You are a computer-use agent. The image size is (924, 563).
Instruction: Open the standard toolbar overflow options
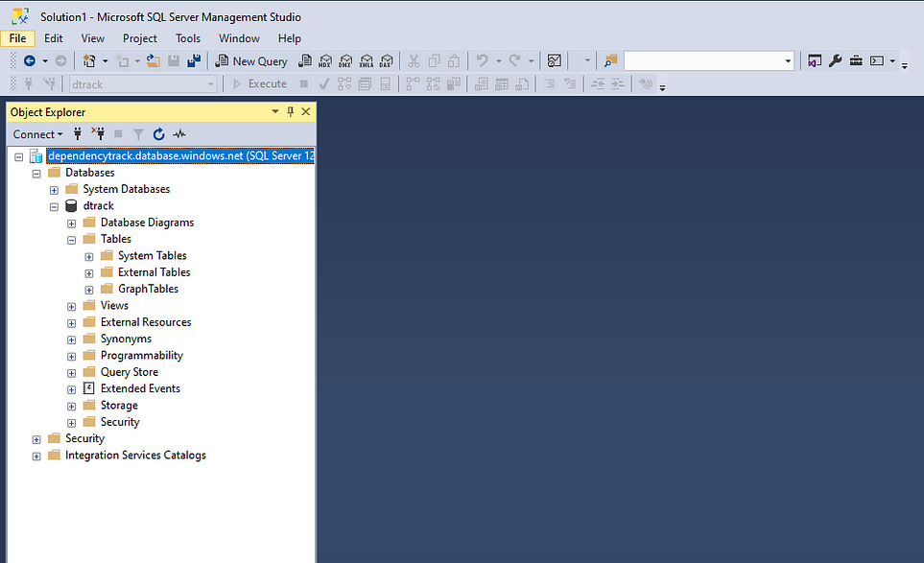click(905, 65)
